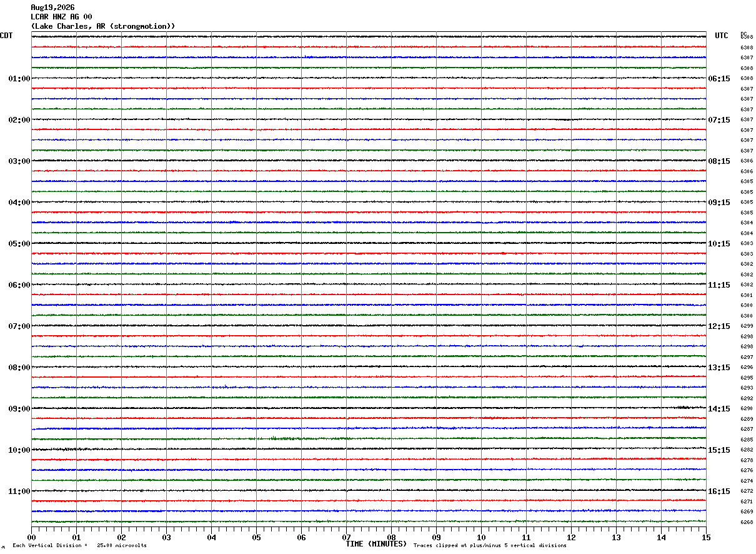This screenshot has width=756, height=554.
Task: Click minute 12 axis tick label
Action: pos(571,537)
